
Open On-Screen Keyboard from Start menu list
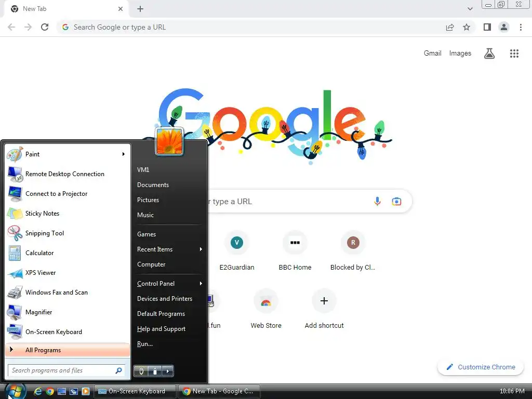click(68, 332)
